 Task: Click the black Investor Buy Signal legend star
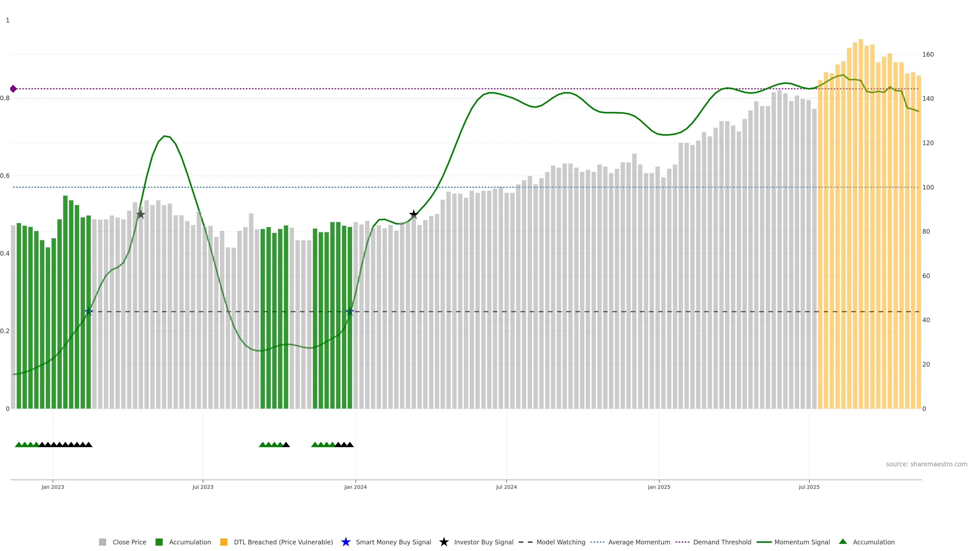click(x=444, y=542)
